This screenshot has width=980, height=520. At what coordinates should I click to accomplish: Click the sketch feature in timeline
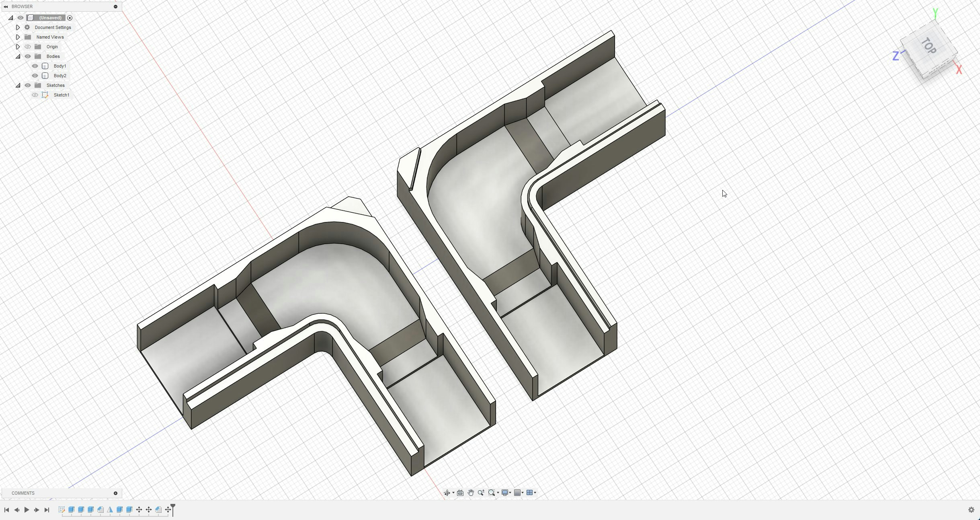tap(62, 510)
